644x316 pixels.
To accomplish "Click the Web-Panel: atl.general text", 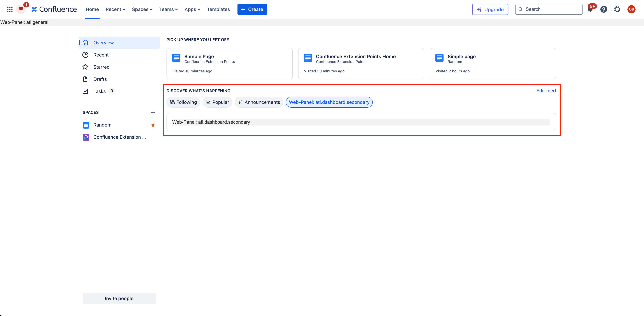I will click(x=24, y=22).
